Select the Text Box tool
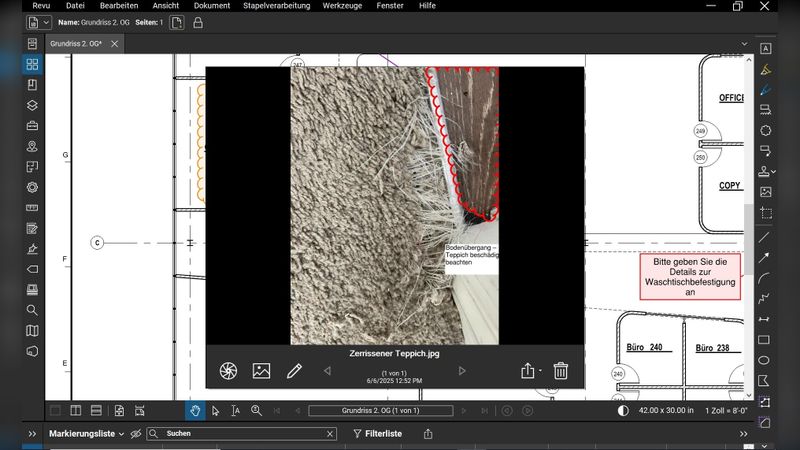This screenshot has height=450, width=800. (765, 48)
